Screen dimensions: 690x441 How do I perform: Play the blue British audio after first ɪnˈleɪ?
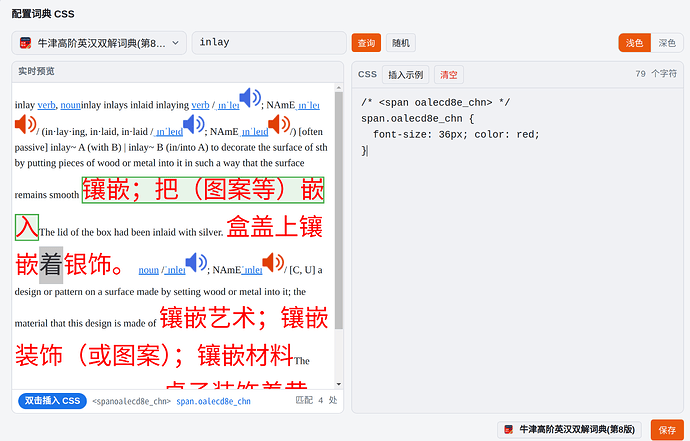[250, 98]
